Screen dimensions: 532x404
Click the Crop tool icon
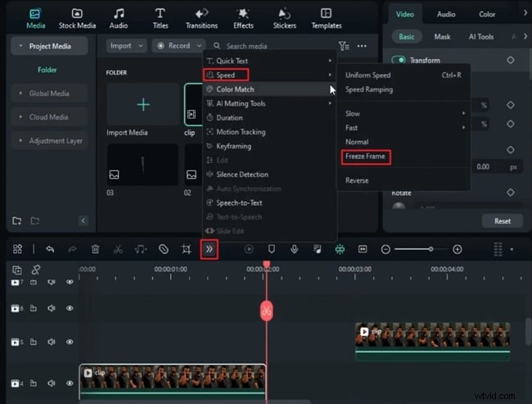pos(187,249)
